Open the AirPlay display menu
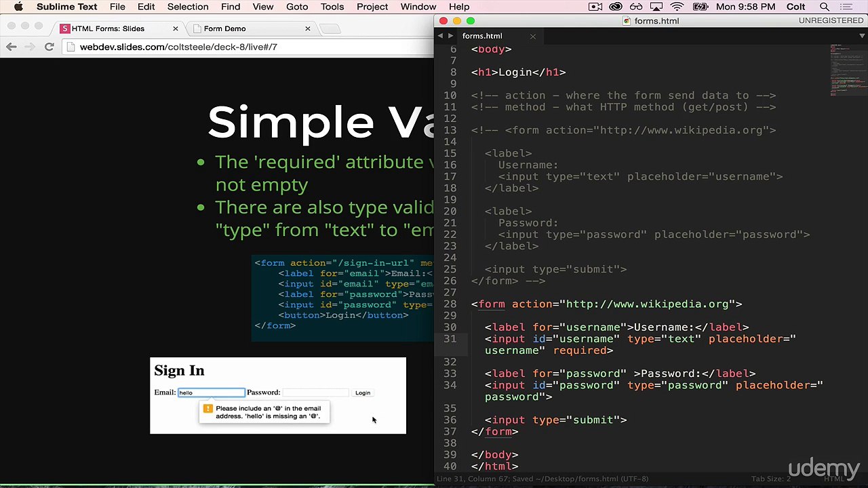 [x=656, y=7]
